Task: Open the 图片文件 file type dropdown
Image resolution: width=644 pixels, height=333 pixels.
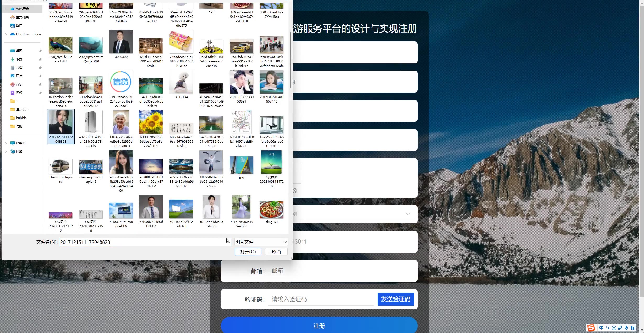Action: click(x=261, y=242)
